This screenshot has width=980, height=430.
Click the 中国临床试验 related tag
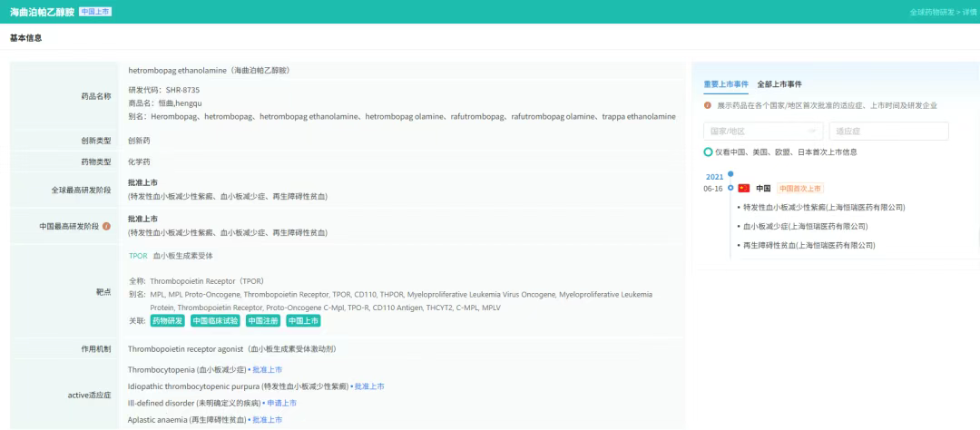pyautogui.click(x=215, y=321)
